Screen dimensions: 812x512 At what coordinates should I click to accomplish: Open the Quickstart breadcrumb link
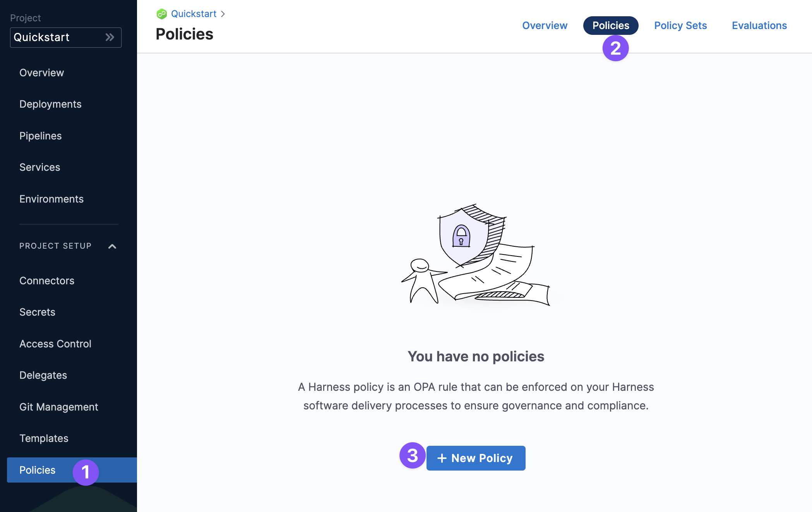[194, 14]
